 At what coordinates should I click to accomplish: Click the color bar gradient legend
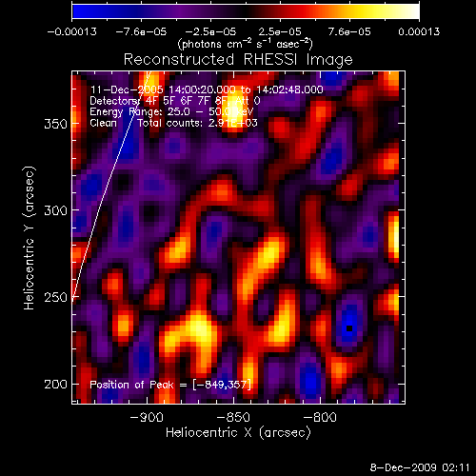246,11
